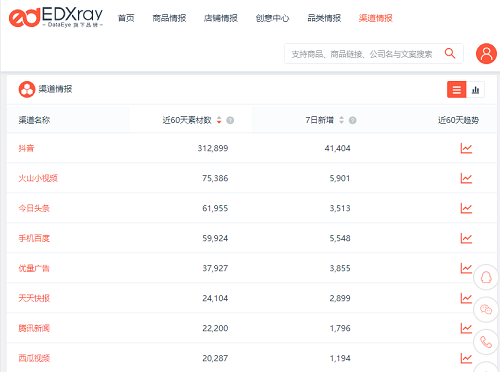
Task: View 60-day trend chart for 优量广告
Action: 466,268
